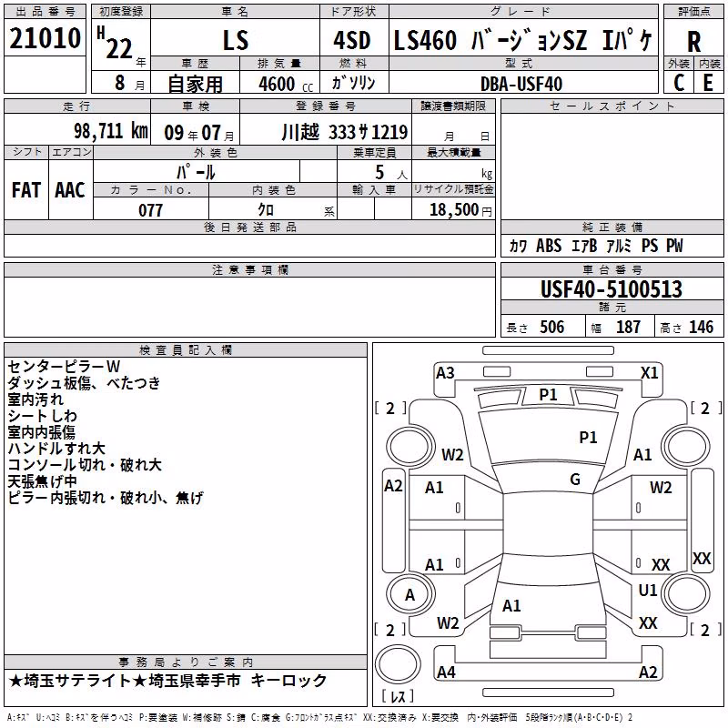728x728 pixels.
Task: Select the FAT shift type
Action: point(26,190)
